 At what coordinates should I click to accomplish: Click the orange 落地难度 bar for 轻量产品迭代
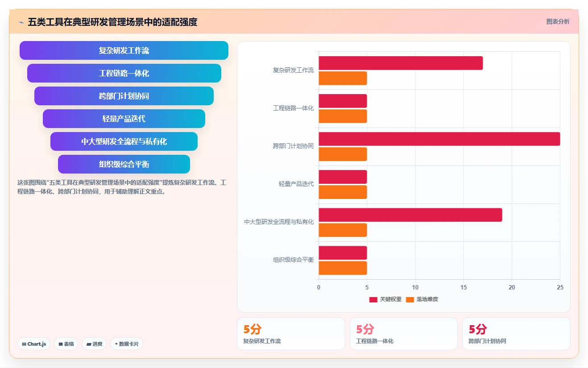[x=343, y=192]
